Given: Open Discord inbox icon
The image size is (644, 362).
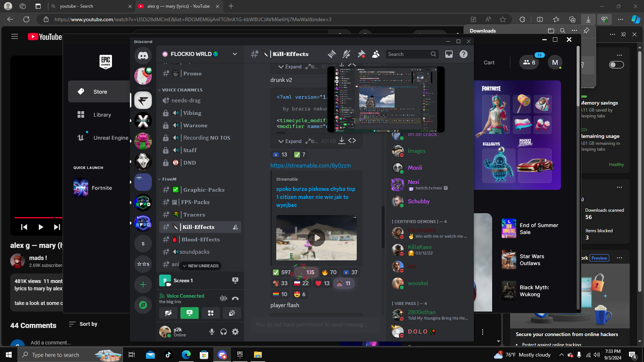Looking at the screenshot, I should click(449, 54).
